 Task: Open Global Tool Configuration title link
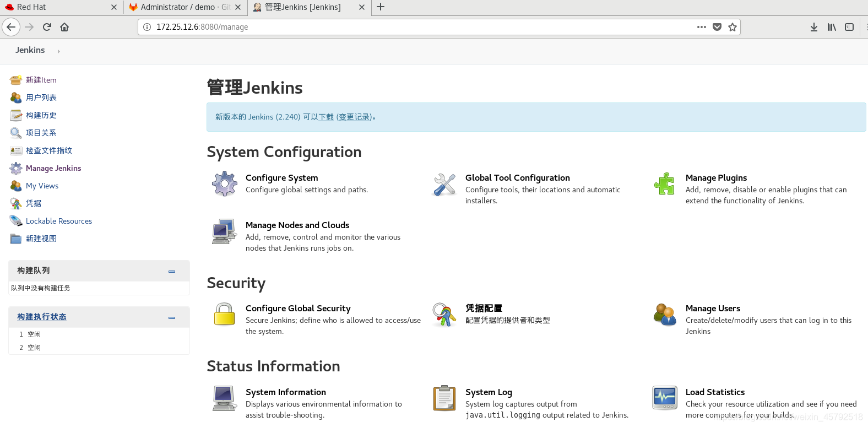pyautogui.click(x=518, y=177)
